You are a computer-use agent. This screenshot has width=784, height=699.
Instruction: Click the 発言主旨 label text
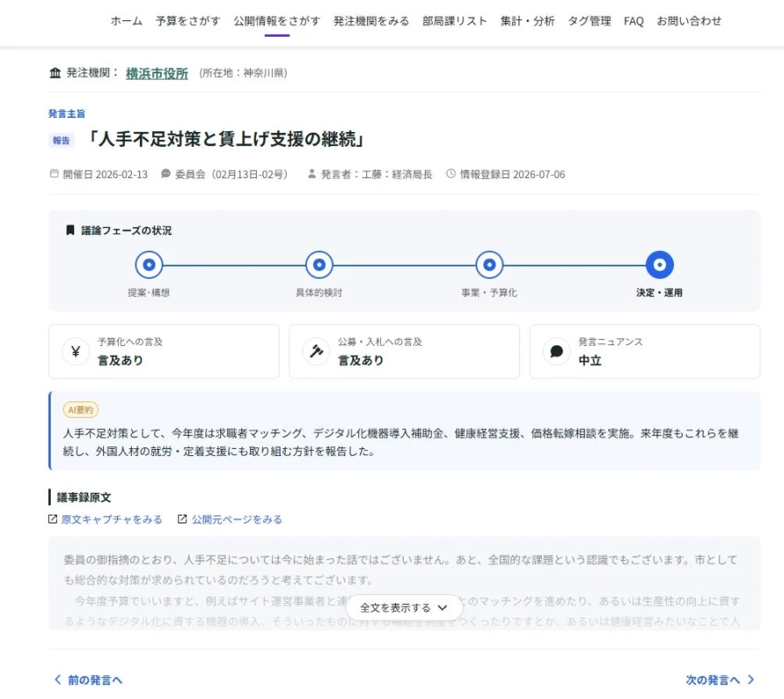pos(66,114)
